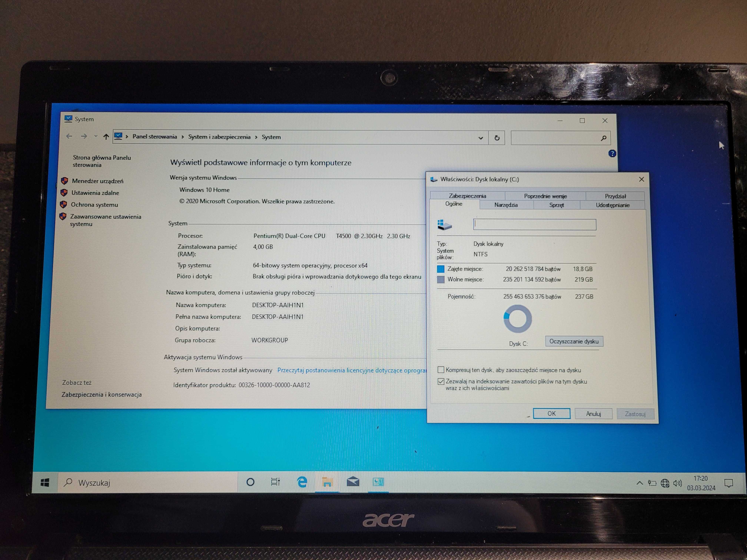Expand chevron after 'System i zabezpieczenia'
The width and height of the screenshot is (747, 560).
256,137
